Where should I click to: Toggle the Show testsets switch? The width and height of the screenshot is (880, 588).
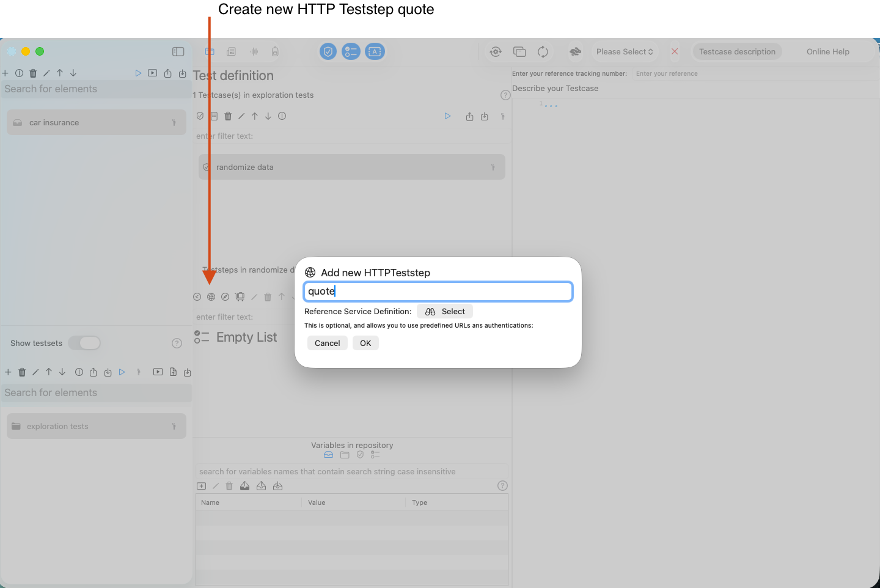pyautogui.click(x=85, y=343)
